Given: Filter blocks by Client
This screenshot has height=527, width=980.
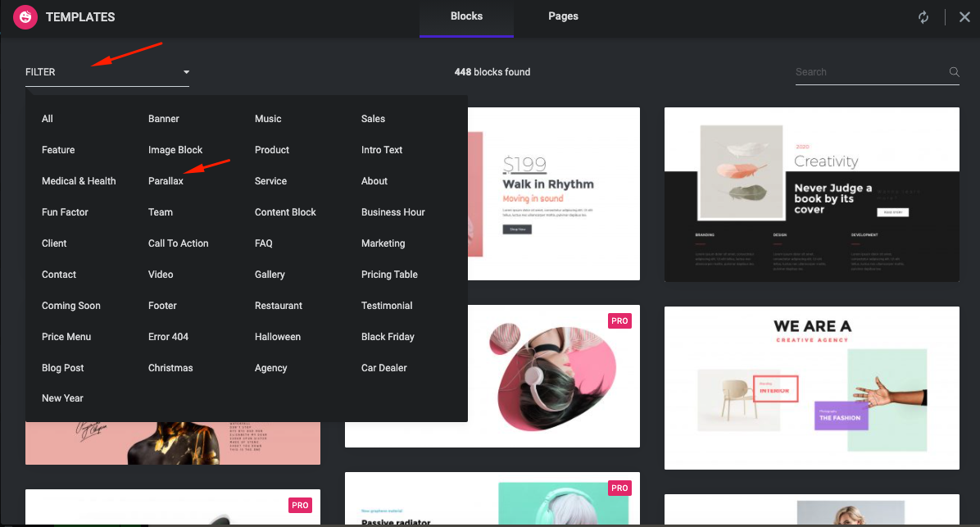Looking at the screenshot, I should click(54, 243).
